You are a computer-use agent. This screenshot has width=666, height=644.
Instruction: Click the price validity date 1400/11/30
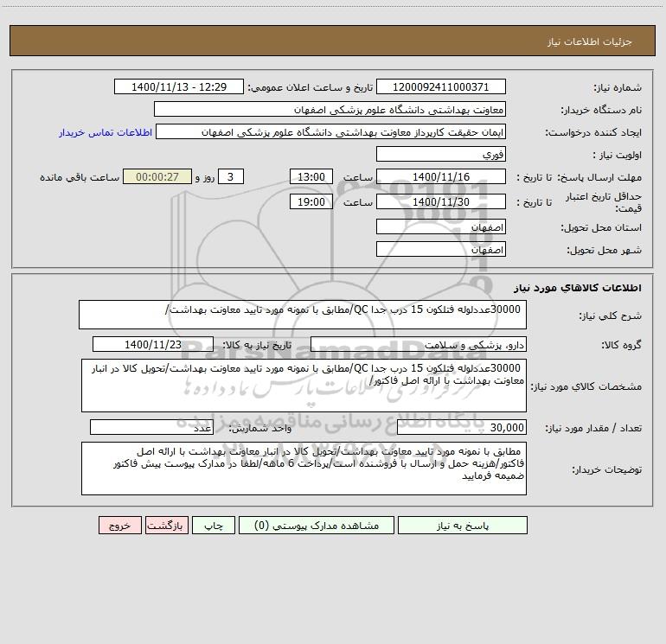tap(441, 201)
